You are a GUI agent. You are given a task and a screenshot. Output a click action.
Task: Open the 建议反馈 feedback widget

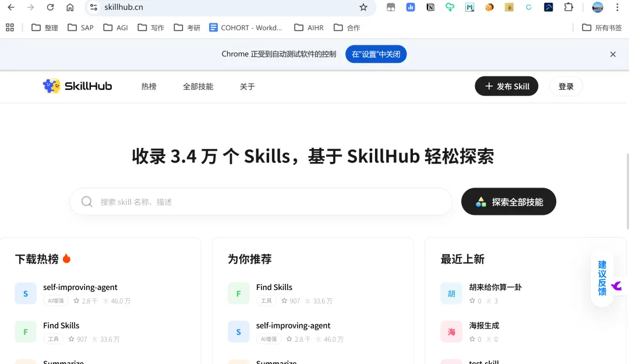(x=602, y=278)
